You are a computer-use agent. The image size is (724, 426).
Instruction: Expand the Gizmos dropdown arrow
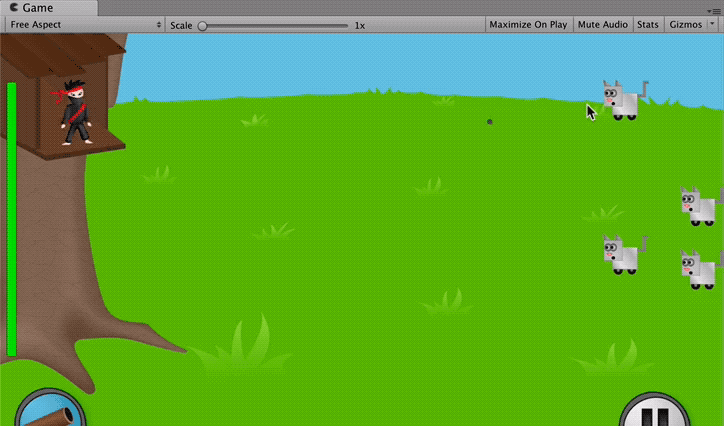712,25
